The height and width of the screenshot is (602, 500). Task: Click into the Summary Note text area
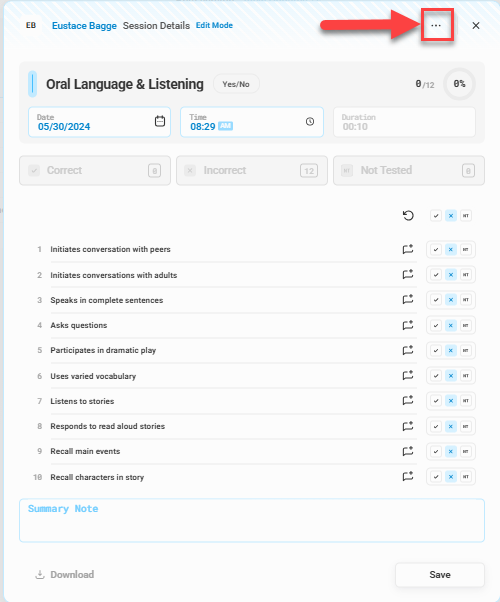point(252,520)
